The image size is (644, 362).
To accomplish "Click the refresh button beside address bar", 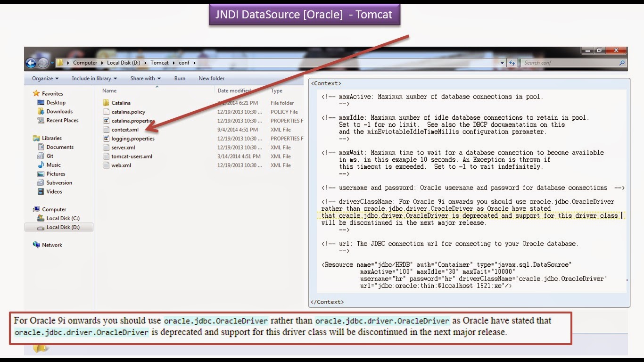I will point(512,63).
